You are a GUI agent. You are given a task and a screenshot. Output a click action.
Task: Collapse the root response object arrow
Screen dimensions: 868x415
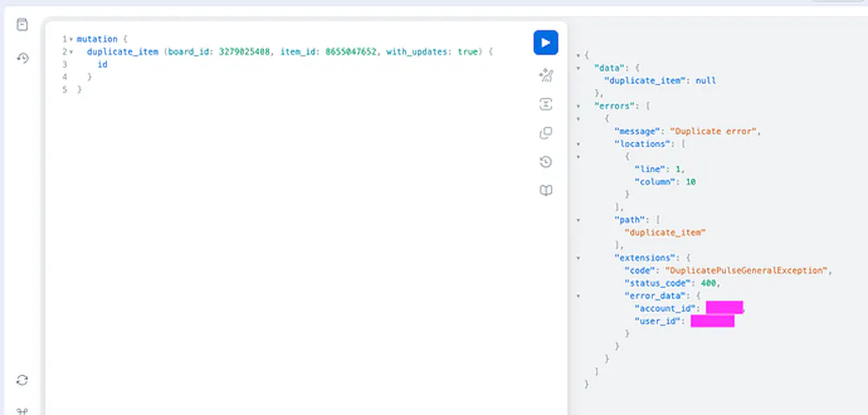(x=578, y=56)
